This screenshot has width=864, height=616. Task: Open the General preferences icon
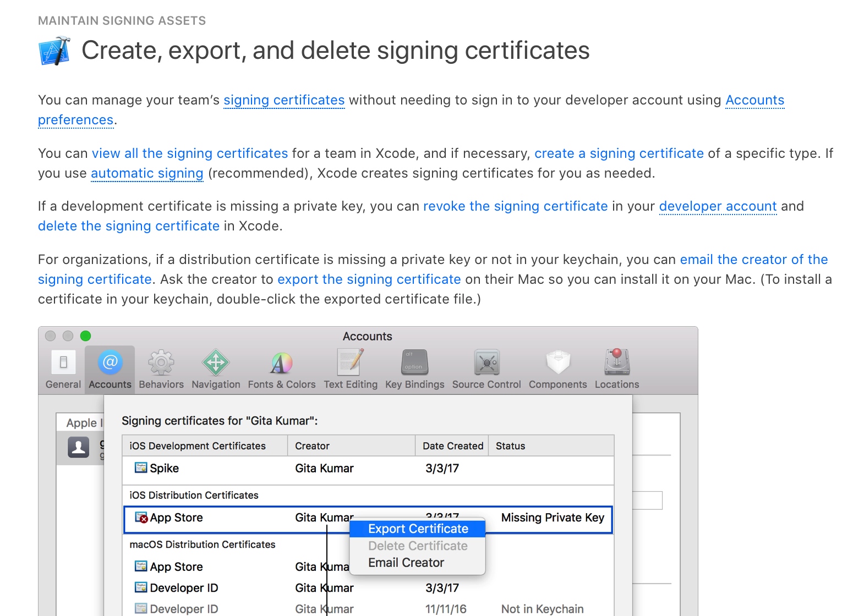[x=63, y=362]
